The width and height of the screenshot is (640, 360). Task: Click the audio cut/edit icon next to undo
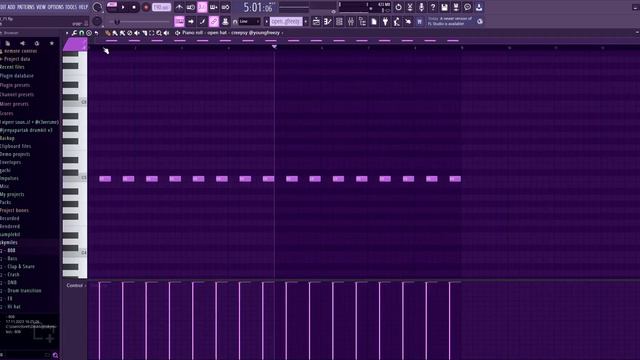point(410,7)
